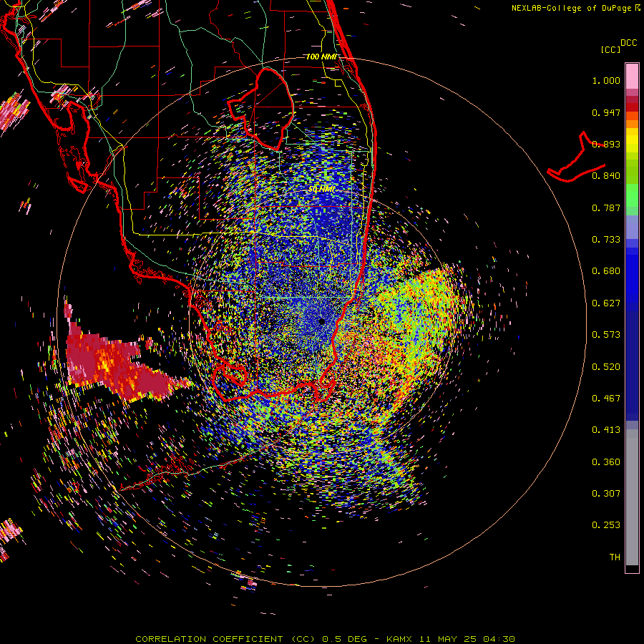Click the 100 NMI range ring label
The width and height of the screenshot is (644, 644).
[321, 57]
